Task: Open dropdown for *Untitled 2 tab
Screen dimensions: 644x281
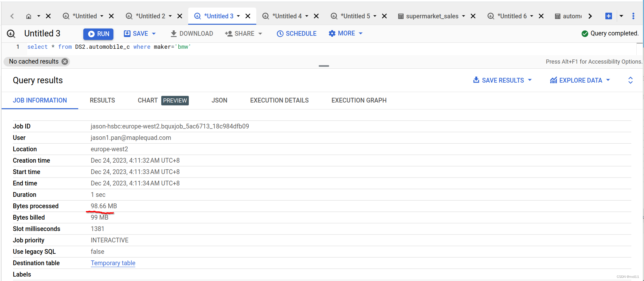Action: (x=170, y=16)
